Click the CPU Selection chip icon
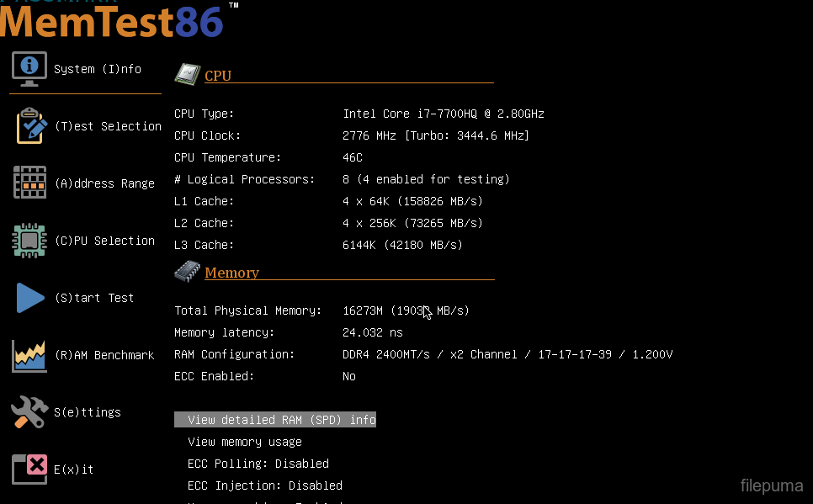The image size is (813, 504). (x=29, y=241)
